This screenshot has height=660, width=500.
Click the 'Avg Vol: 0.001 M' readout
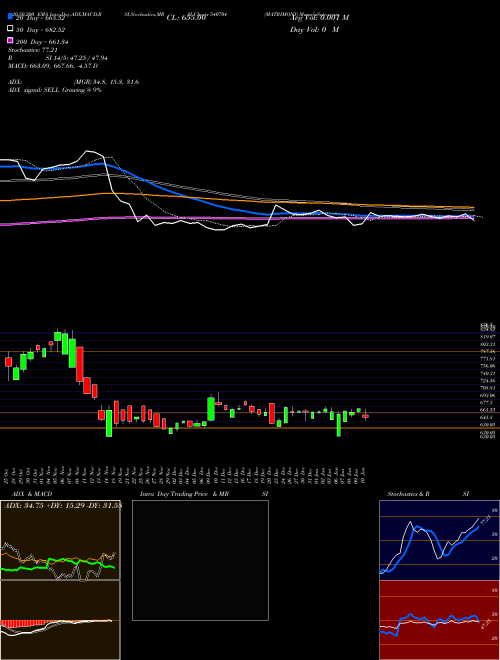coord(319,18)
